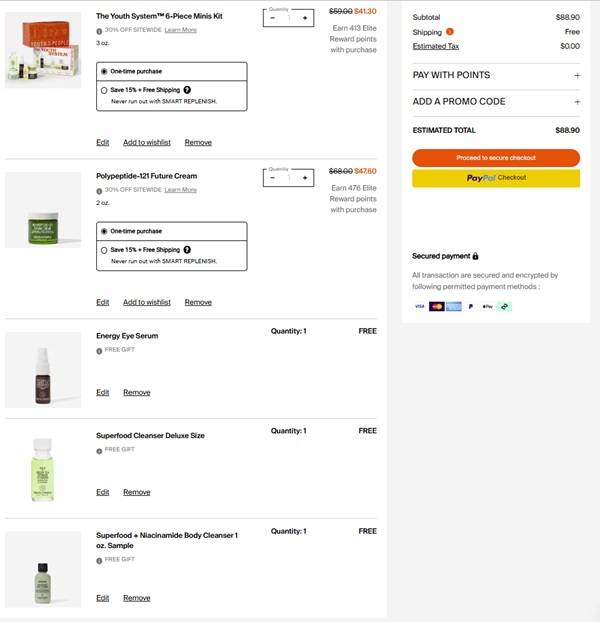
Task: Click Proceed to secure checkout button
Action: [x=495, y=158]
